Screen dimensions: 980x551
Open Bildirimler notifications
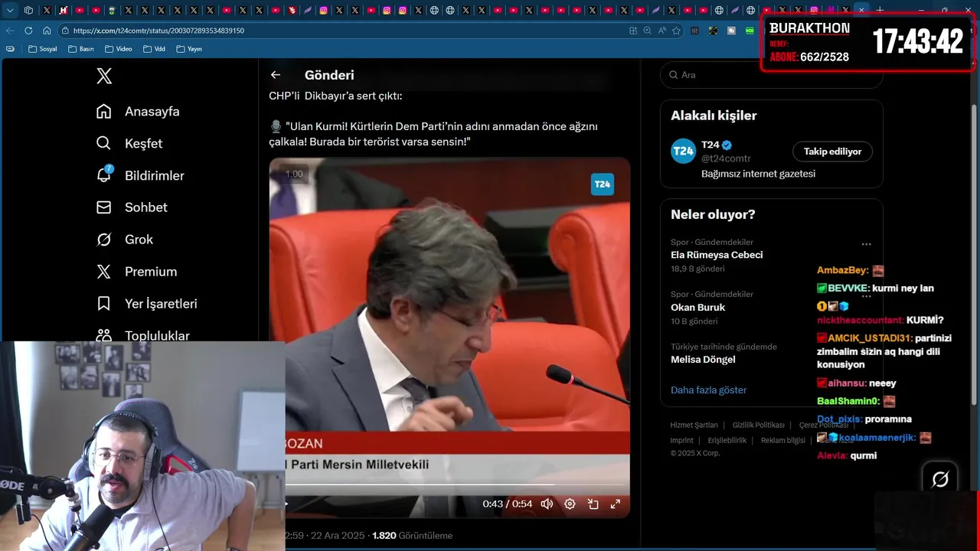pyautogui.click(x=140, y=175)
